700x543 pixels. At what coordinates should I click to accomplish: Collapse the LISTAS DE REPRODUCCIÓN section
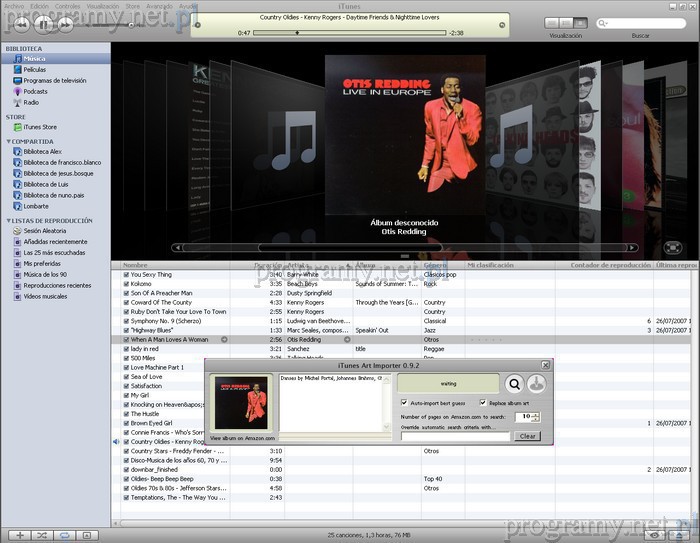(8, 220)
